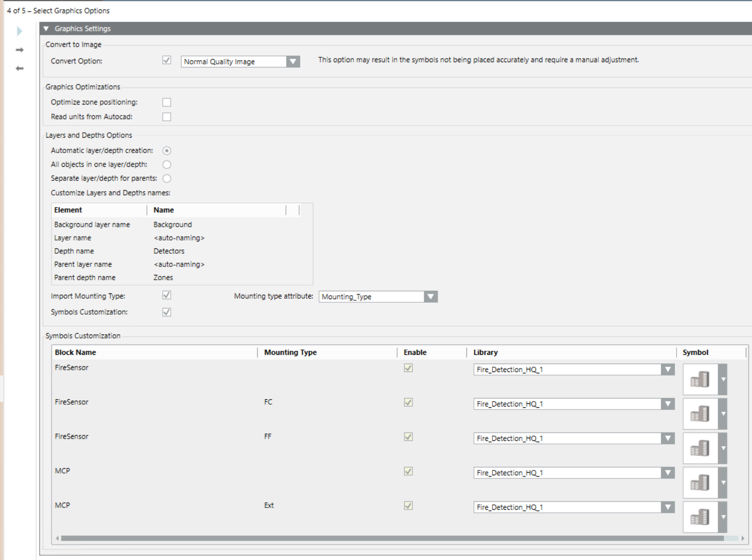Click the play/run wizard icon
The height and width of the screenshot is (560, 752).
pos(19,31)
